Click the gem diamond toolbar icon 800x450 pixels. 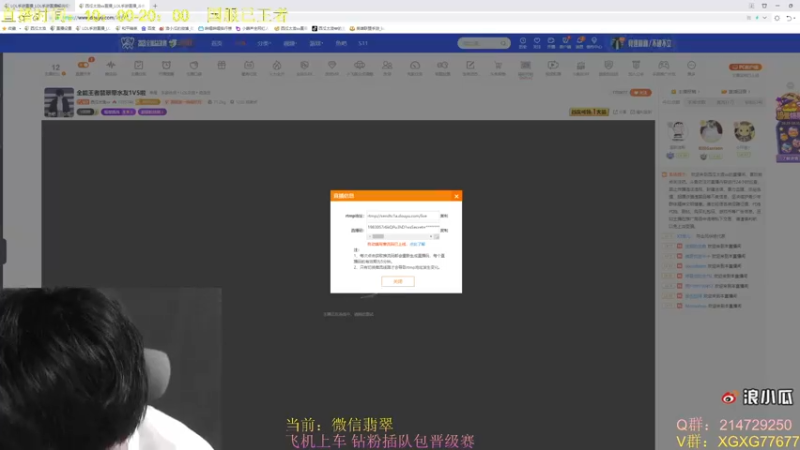[332, 65]
